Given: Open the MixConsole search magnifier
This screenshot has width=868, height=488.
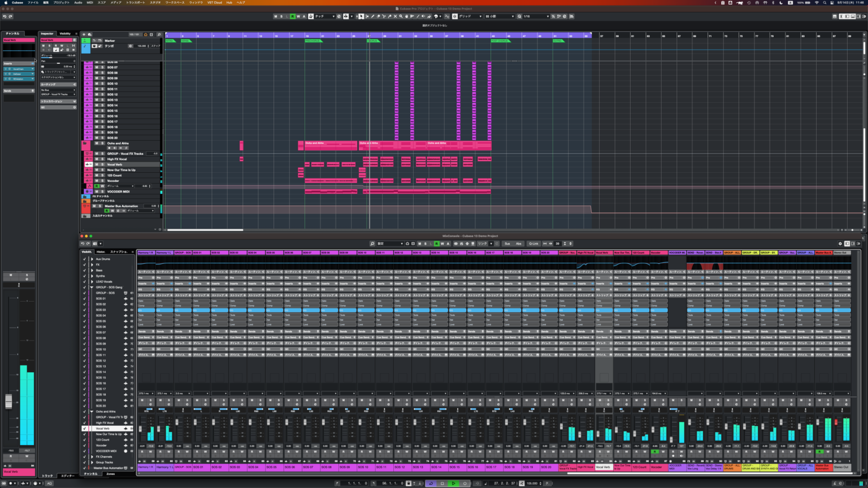Looking at the screenshot, I should coord(372,244).
